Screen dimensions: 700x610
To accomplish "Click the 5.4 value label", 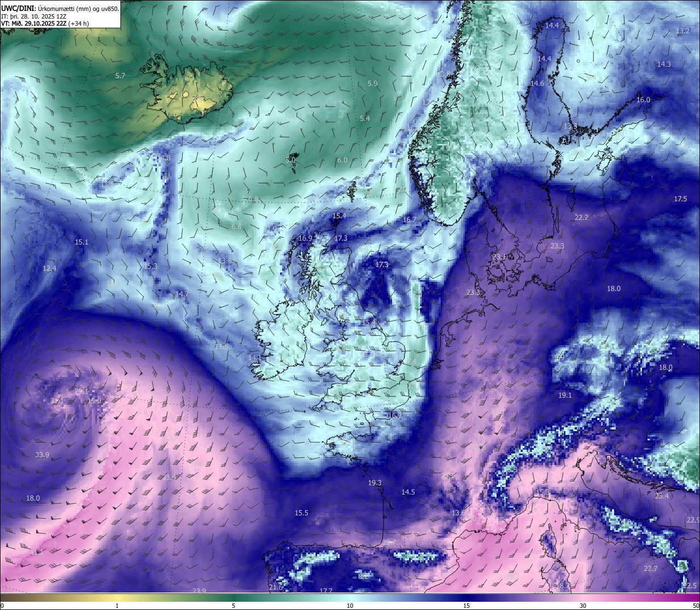I will click(x=365, y=119).
